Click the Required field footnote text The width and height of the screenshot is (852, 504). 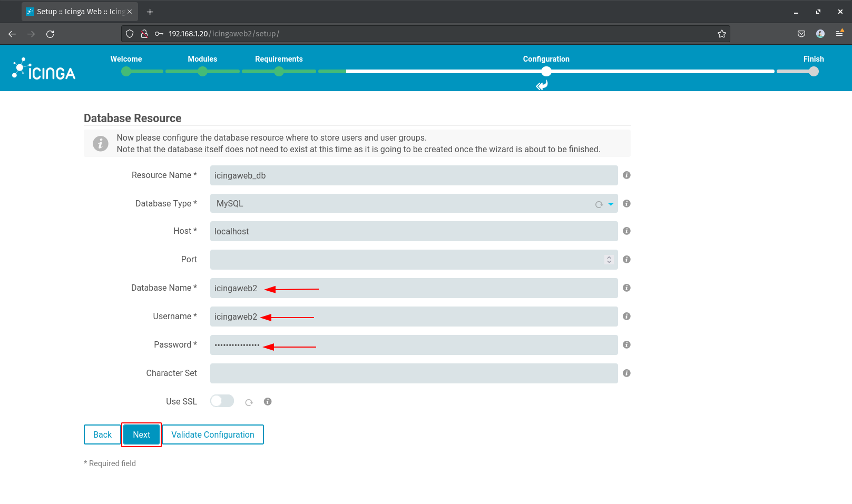110,463
